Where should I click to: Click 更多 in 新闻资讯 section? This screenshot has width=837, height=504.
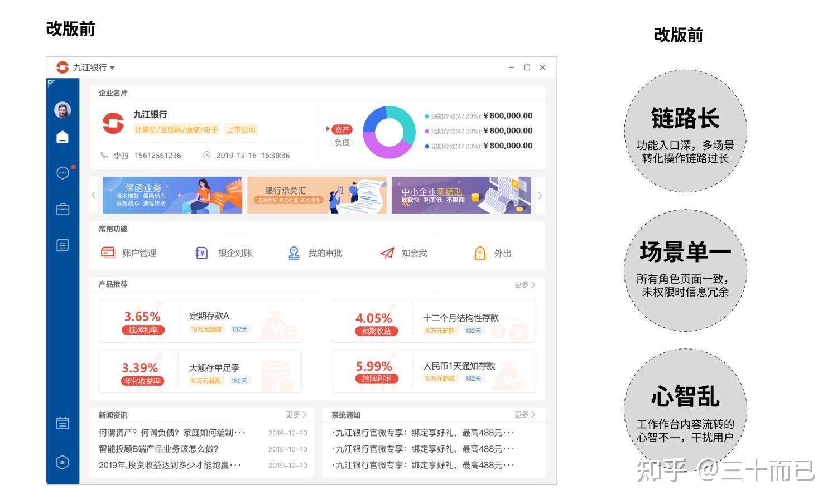point(296,414)
